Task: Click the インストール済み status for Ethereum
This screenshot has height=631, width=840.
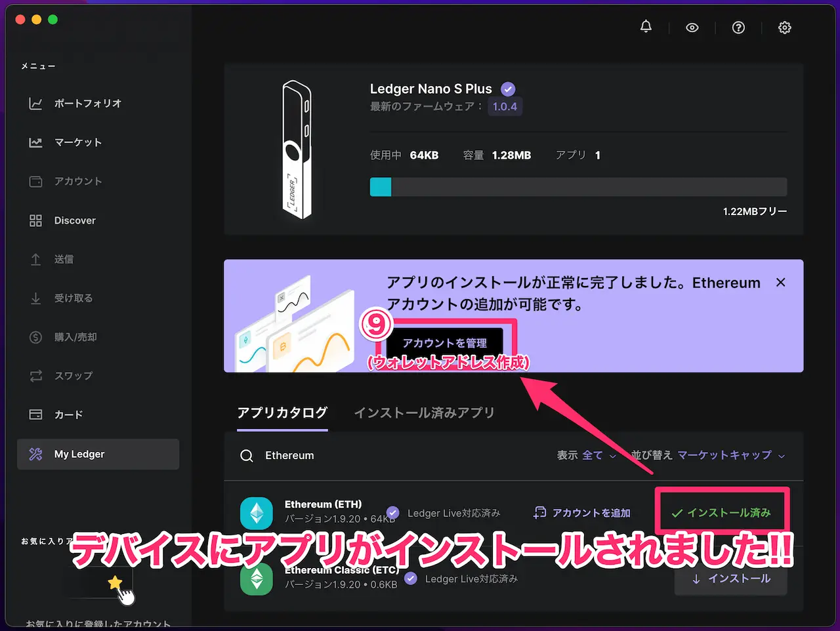Action: click(721, 512)
